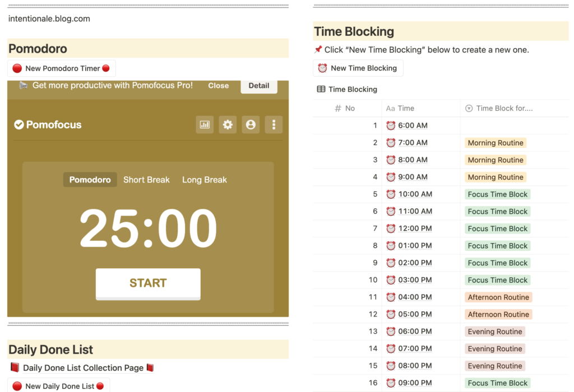
Task: Click the alarm clock icon for 12:00 PM
Action: [391, 228]
